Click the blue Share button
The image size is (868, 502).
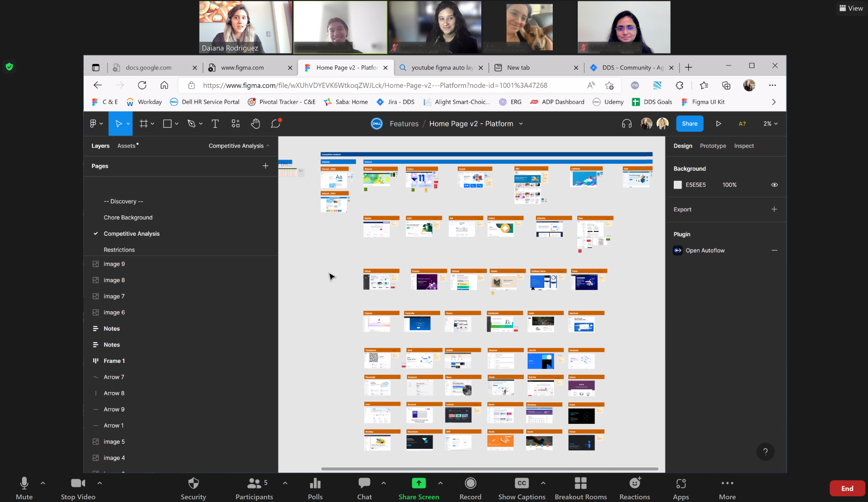pyautogui.click(x=689, y=124)
